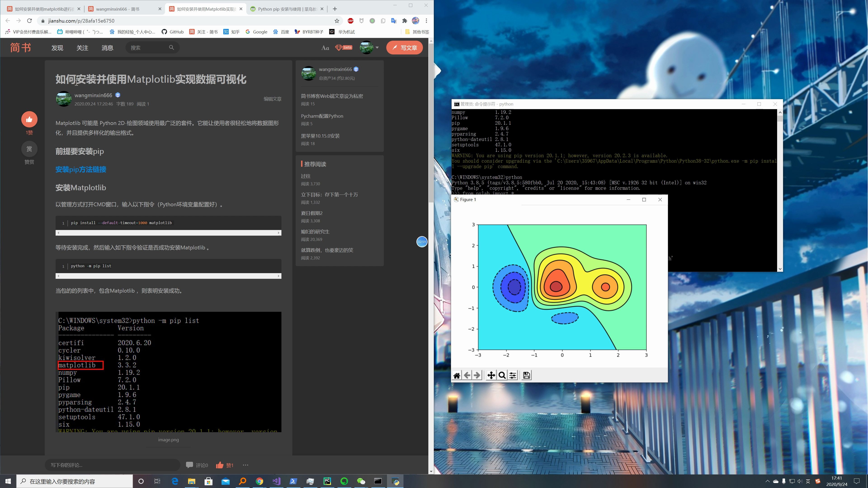Open the Chrome three-dot menu
The width and height of the screenshot is (868, 488).
(426, 21)
